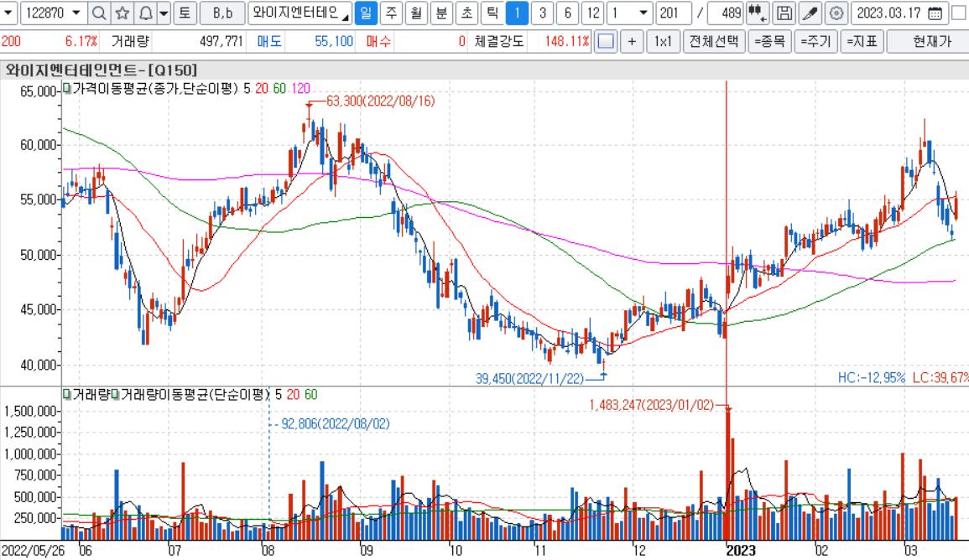Click the 매수 buy label
Screen dimensions: 969x560
point(378,41)
